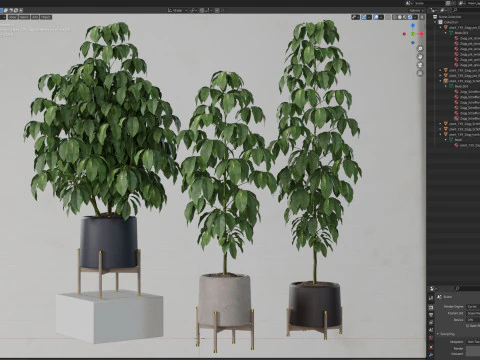Click the scene name field

click(x=429, y=3)
